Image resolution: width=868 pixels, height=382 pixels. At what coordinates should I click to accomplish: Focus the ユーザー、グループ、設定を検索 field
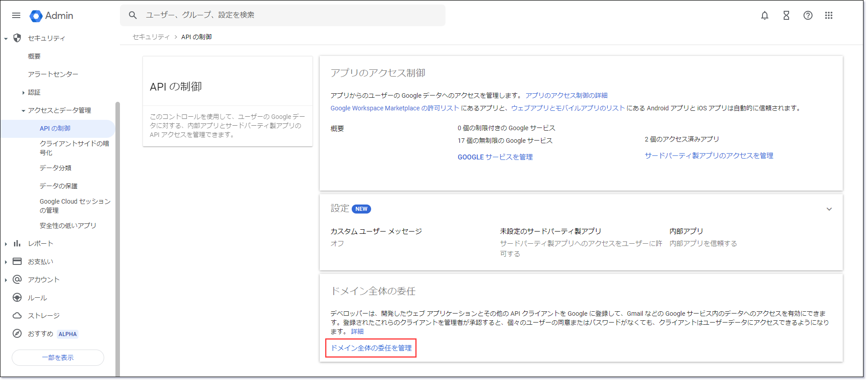pyautogui.click(x=283, y=15)
